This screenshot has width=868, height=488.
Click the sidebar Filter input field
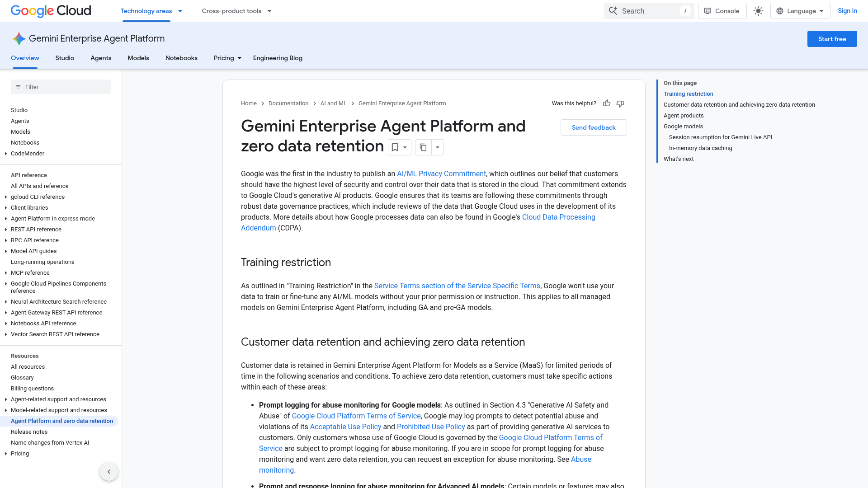pos(61,87)
